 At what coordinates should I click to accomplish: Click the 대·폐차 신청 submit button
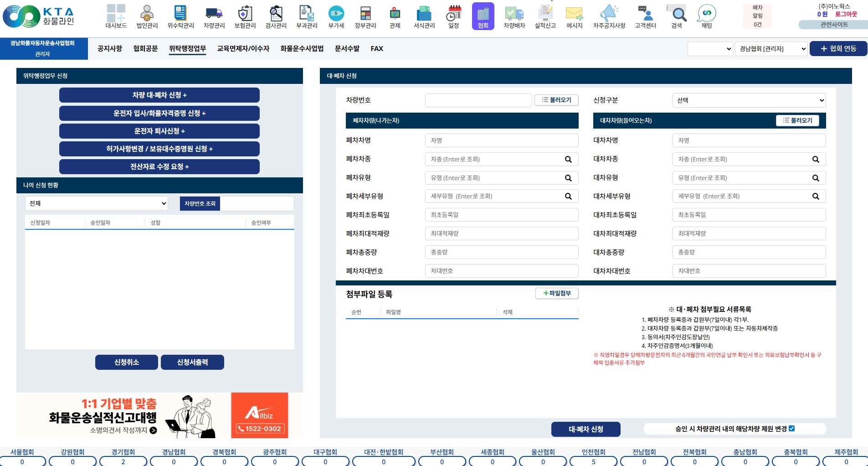[x=586, y=429]
